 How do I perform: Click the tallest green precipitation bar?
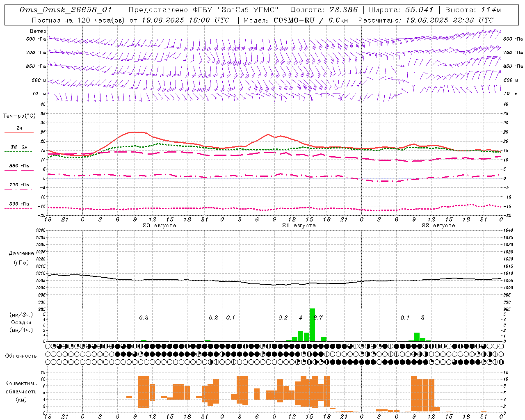coord(312,325)
